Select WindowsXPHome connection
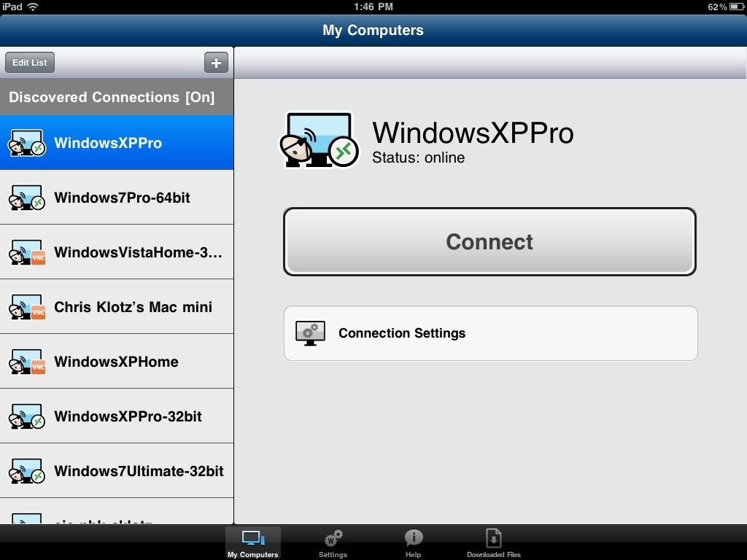The width and height of the screenshot is (747, 560). pyautogui.click(x=117, y=362)
